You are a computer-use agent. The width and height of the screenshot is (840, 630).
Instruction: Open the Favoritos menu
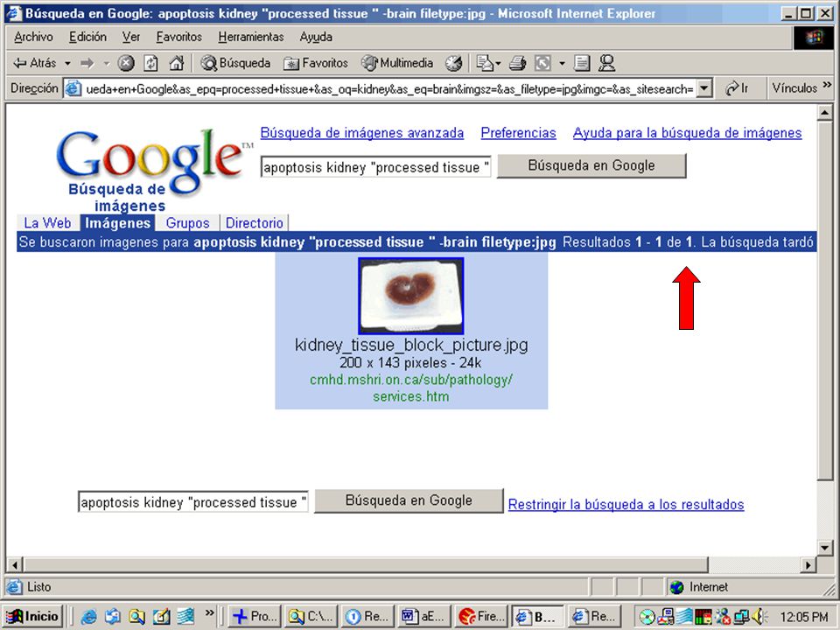pyautogui.click(x=178, y=37)
